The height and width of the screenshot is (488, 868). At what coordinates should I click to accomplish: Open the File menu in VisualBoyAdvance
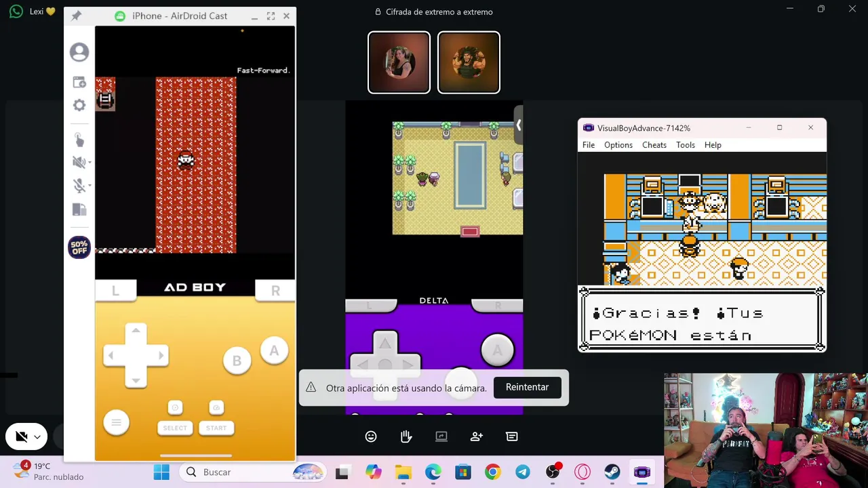click(589, 145)
